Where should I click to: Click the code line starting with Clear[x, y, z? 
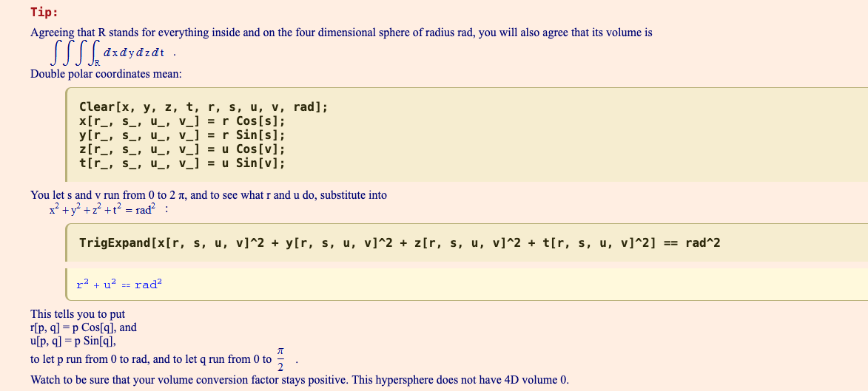point(203,107)
